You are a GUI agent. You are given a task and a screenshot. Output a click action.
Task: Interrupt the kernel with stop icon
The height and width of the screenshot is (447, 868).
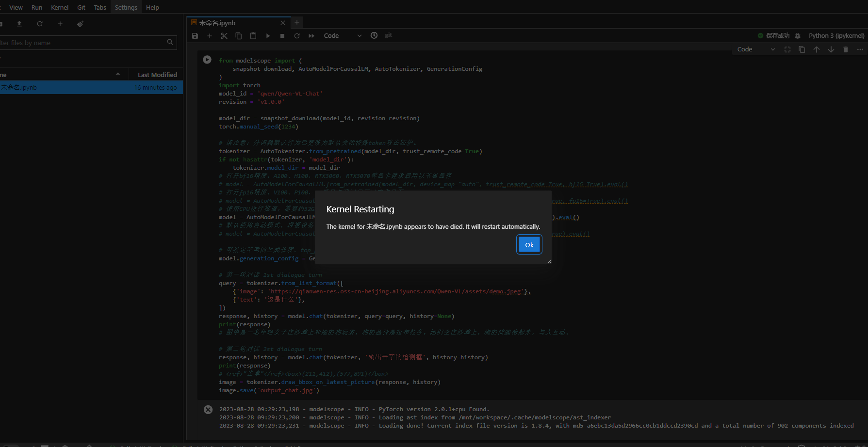pos(282,36)
